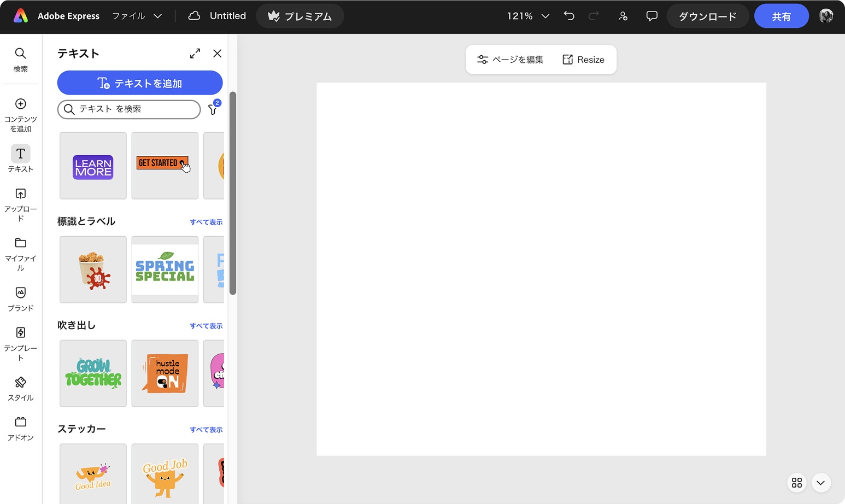
Task: Click the Adobe Express home logo
Action: coord(21,16)
